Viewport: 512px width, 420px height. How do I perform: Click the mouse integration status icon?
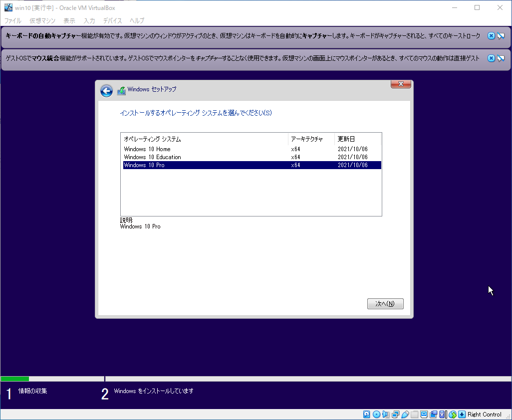(x=452, y=415)
